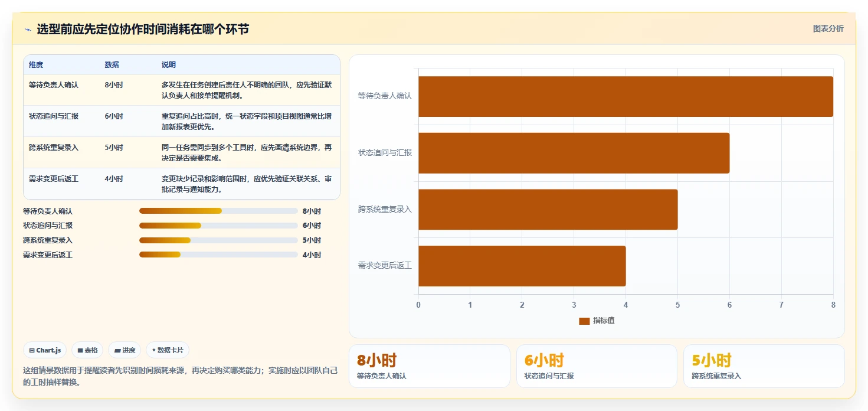Click the 4小时 value in the table
Screen dimensions: 868x411
[114, 179]
